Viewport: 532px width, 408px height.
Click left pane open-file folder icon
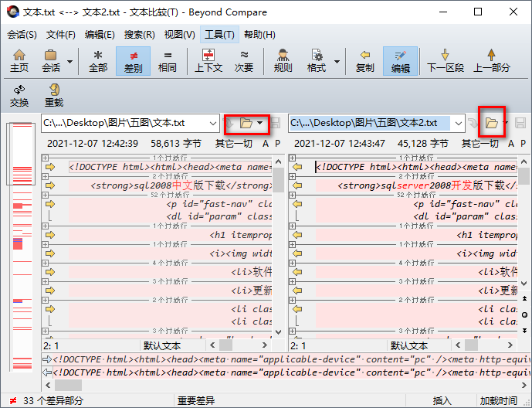click(x=246, y=123)
